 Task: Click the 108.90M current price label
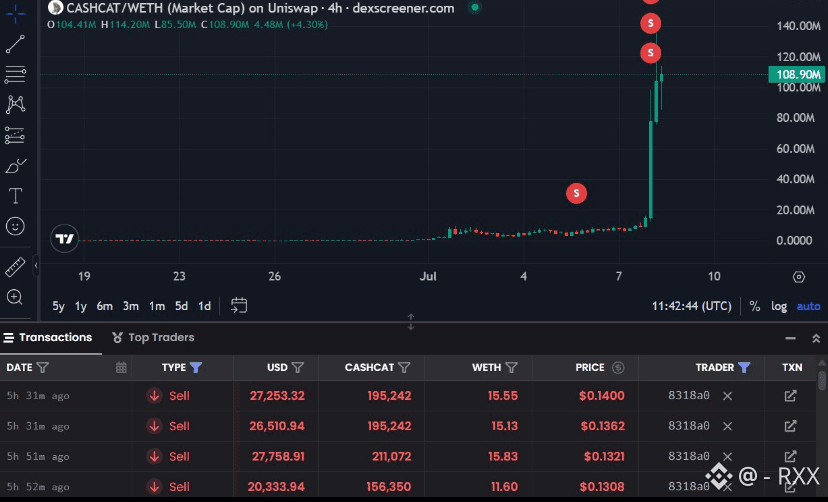click(797, 74)
